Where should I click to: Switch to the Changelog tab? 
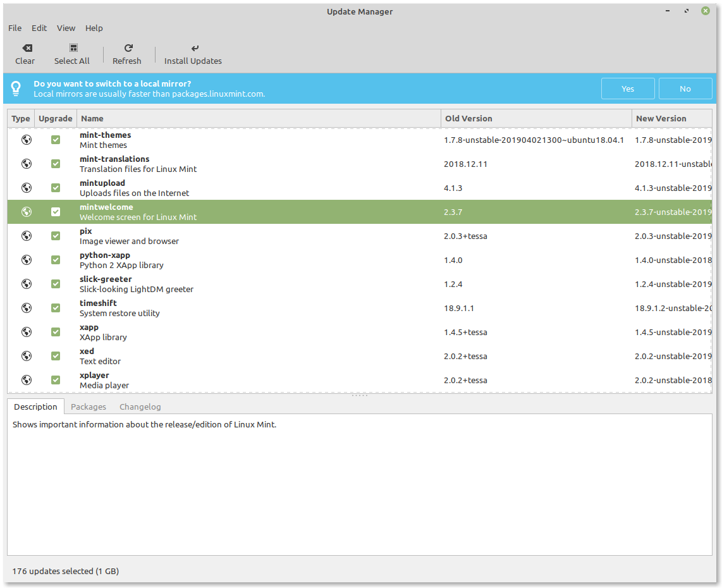(x=140, y=407)
